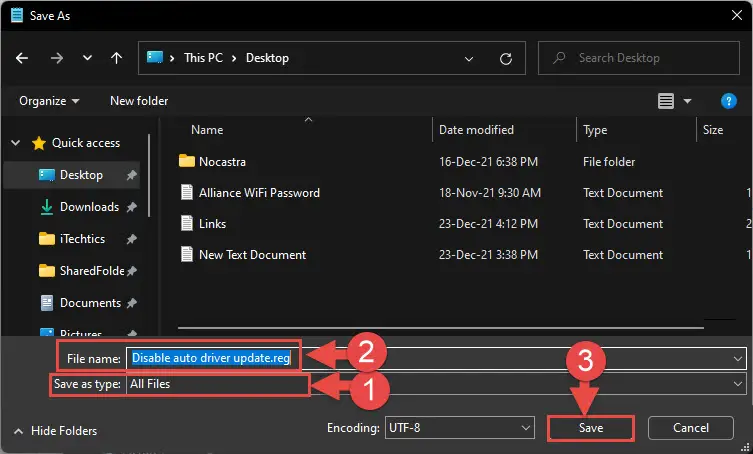Open the view options dropdown arrow
753x454 pixels.
687,101
